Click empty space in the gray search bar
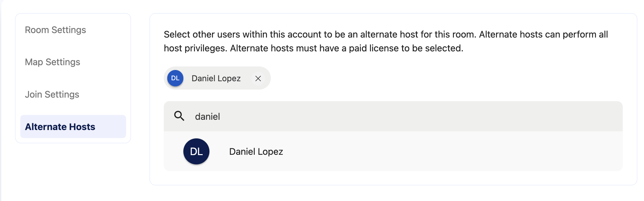644x201 pixels. [418, 116]
